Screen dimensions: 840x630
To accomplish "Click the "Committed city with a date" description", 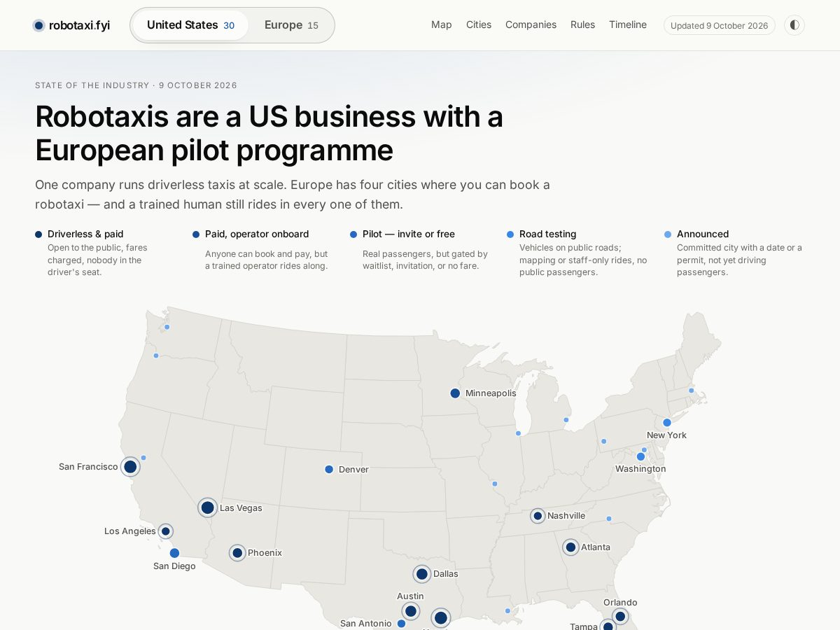I will [x=739, y=260].
